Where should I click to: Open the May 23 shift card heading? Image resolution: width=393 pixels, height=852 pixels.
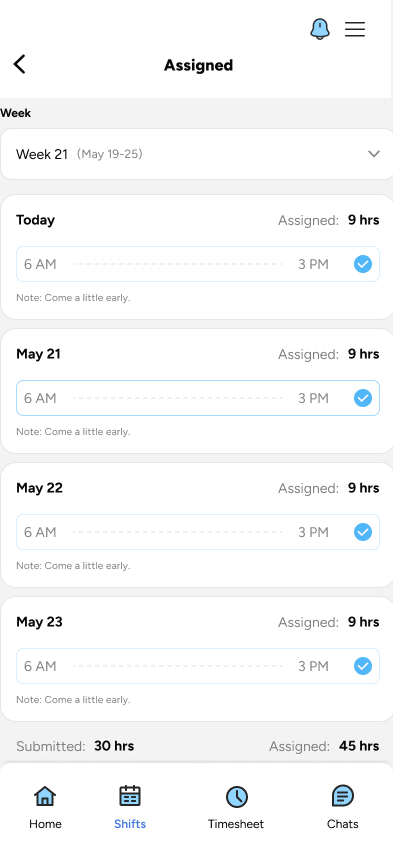coord(40,622)
